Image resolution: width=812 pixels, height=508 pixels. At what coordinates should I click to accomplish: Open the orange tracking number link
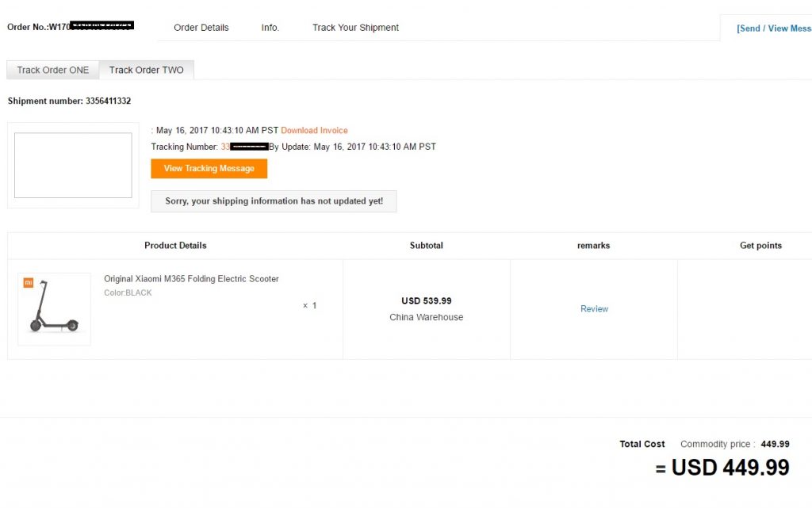tap(244, 147)
